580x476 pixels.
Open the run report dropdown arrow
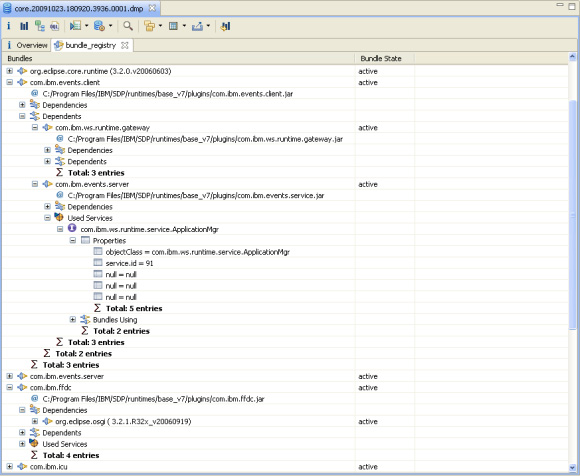[87, 26]
